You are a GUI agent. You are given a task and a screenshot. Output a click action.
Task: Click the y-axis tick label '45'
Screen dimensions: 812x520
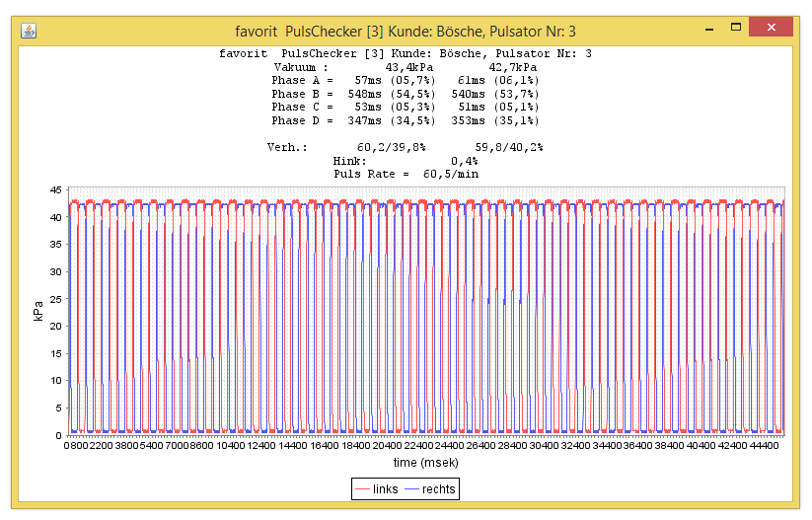point(56,190)
